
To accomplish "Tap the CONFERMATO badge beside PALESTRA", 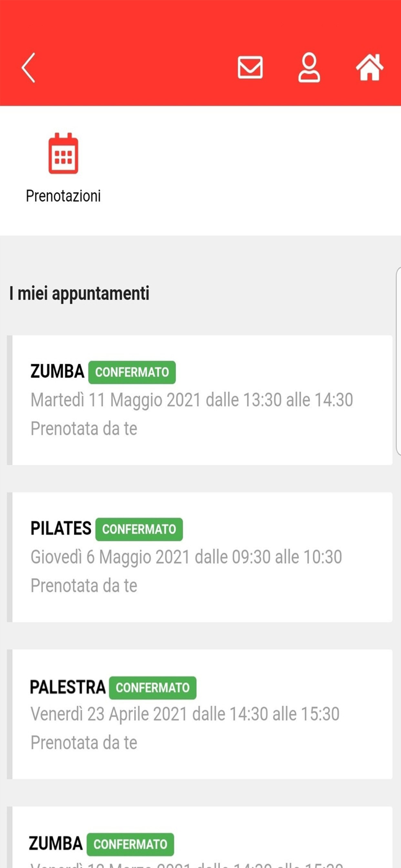I will point(152,687).
